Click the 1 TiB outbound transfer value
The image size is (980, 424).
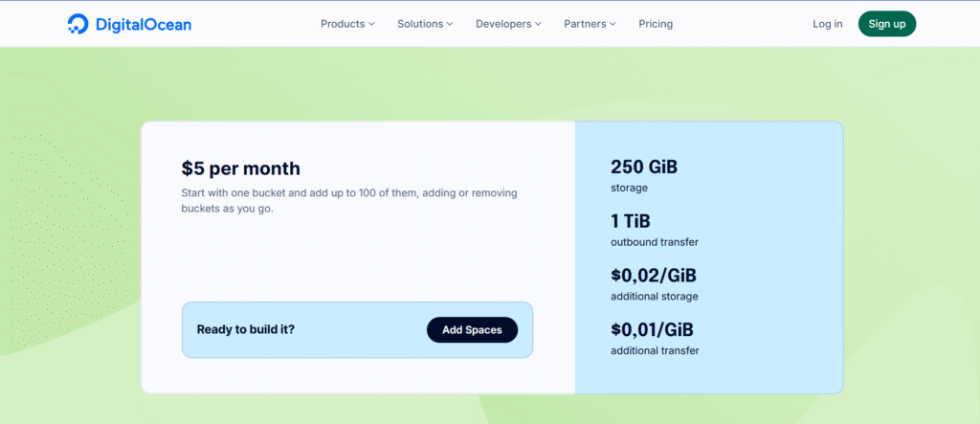point(630,221)
